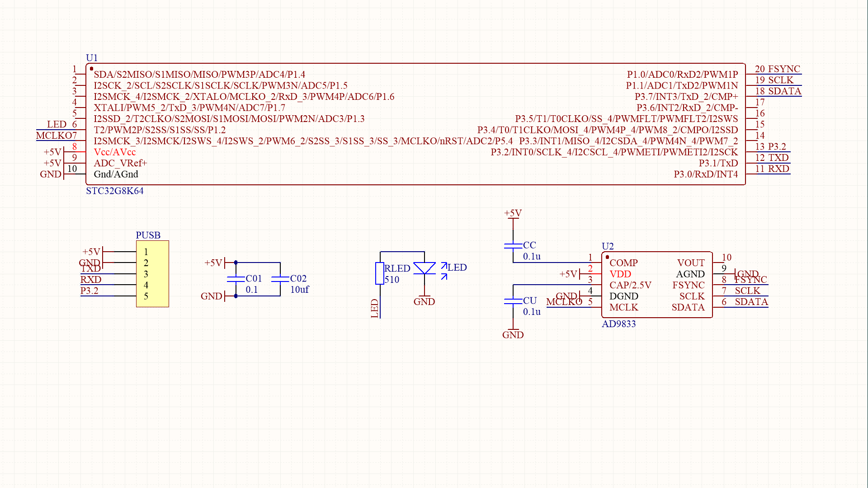Click the CU capacitor symbol
Image resolution: width=868 pixels, height=488 pixels.
point(513,301)
